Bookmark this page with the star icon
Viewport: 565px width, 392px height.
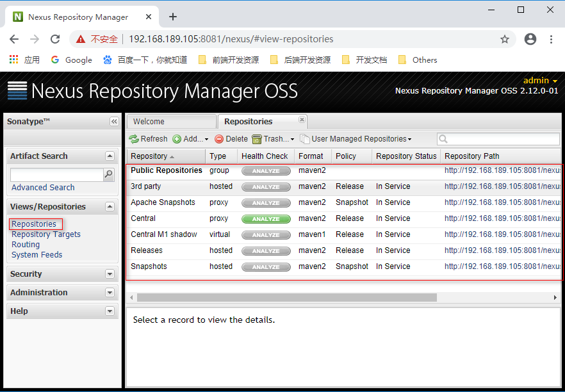click(x=505, y=39)
